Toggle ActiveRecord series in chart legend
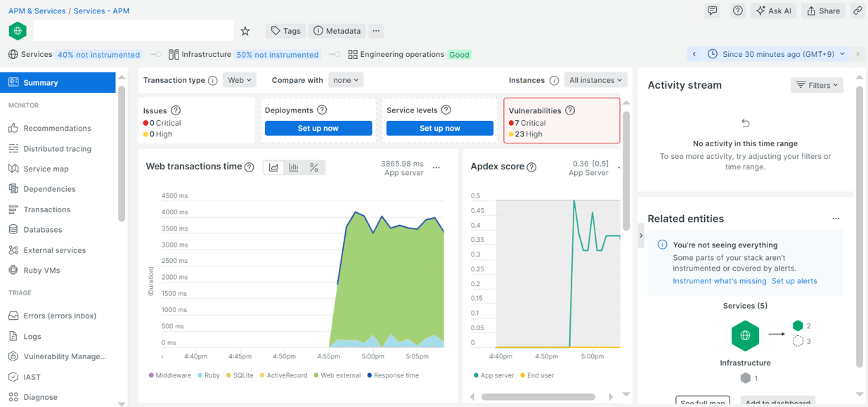 click(x=283, y=375)
